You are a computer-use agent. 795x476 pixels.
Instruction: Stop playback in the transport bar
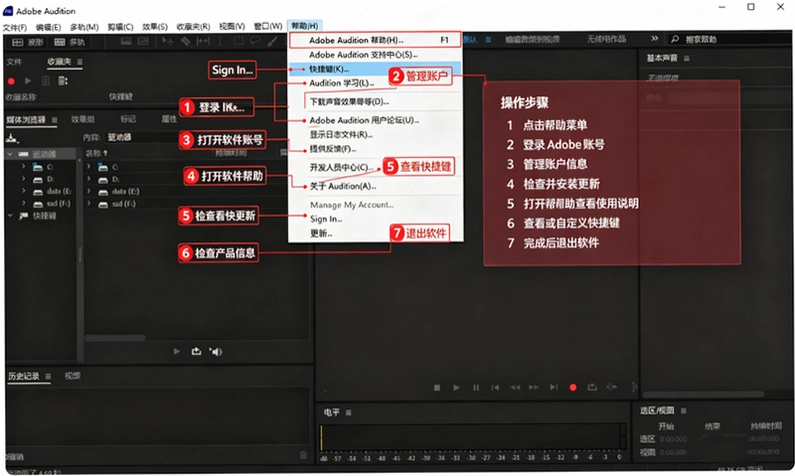click(437, 387)
